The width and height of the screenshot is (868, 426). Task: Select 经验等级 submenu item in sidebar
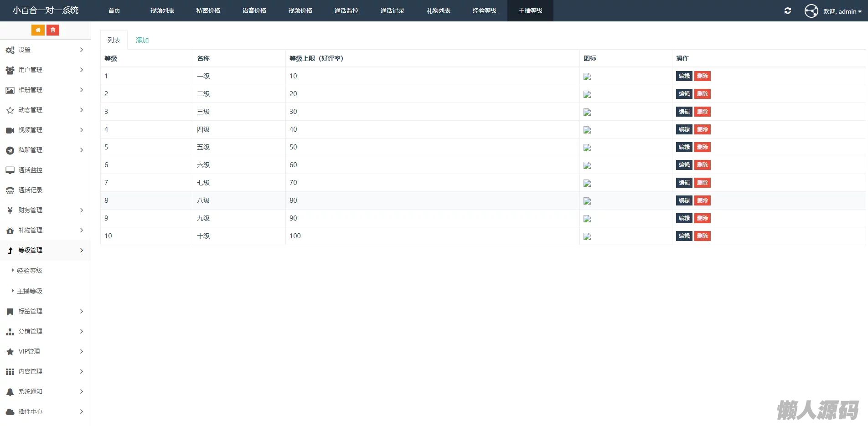[30, 271]
